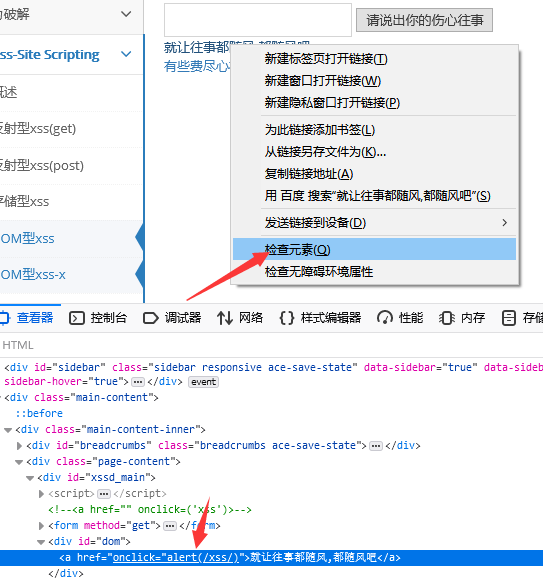Click the ellipsis badge in script node
The height and width of the screenshot is (578, 543).
104,494
